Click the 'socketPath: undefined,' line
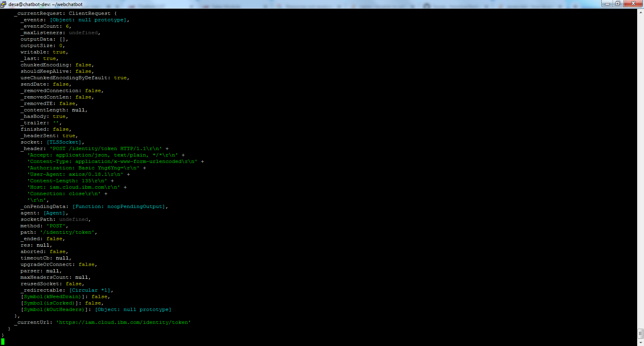This screenshot has width=644, height=346. pos(56,219)
